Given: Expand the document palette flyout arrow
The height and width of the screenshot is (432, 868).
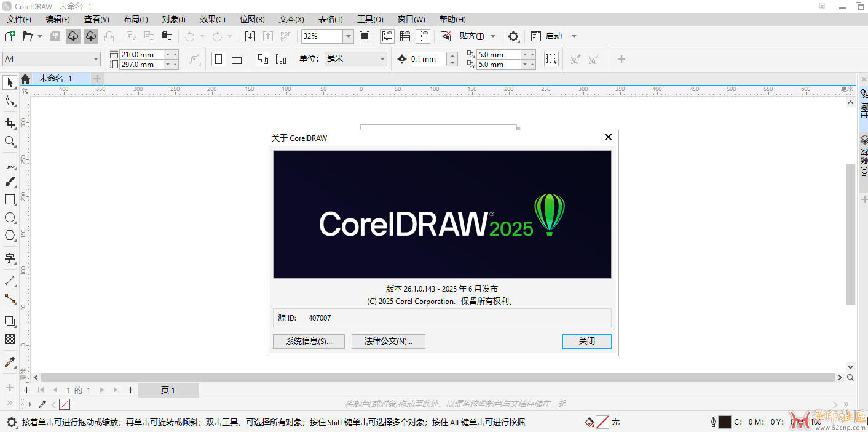Looking at the screenshot, I should [30, 404].
